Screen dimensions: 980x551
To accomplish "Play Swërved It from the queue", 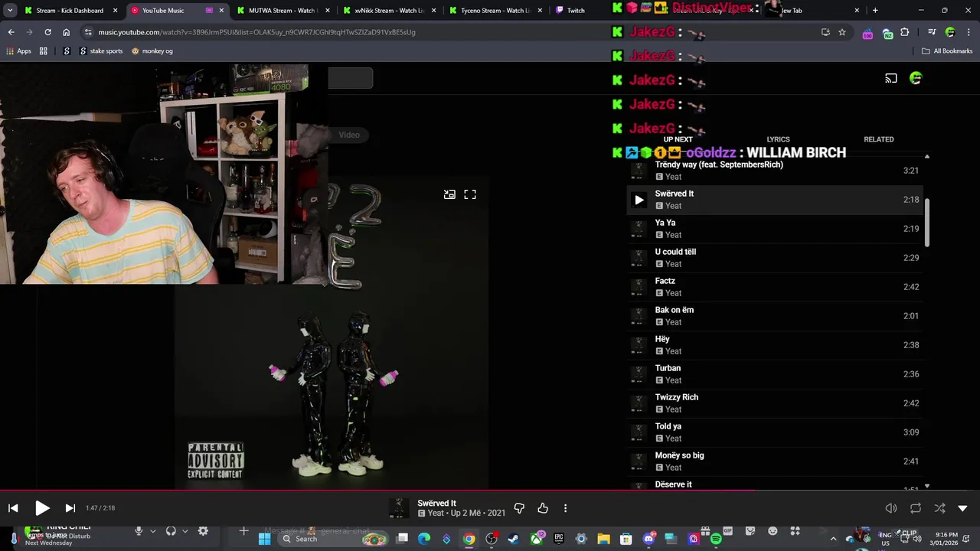I will (639, 200).
